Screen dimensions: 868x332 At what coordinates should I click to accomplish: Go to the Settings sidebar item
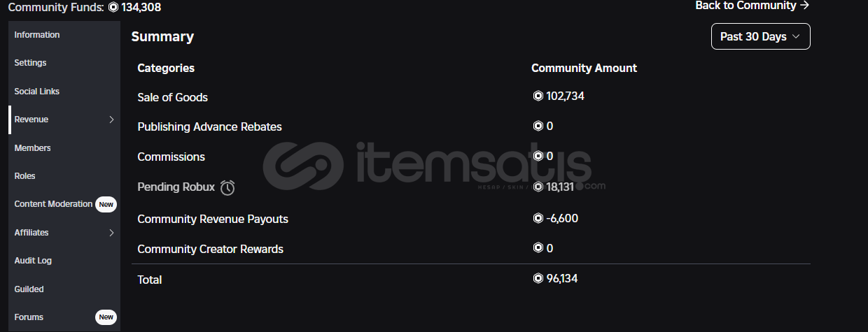[30, 63]
